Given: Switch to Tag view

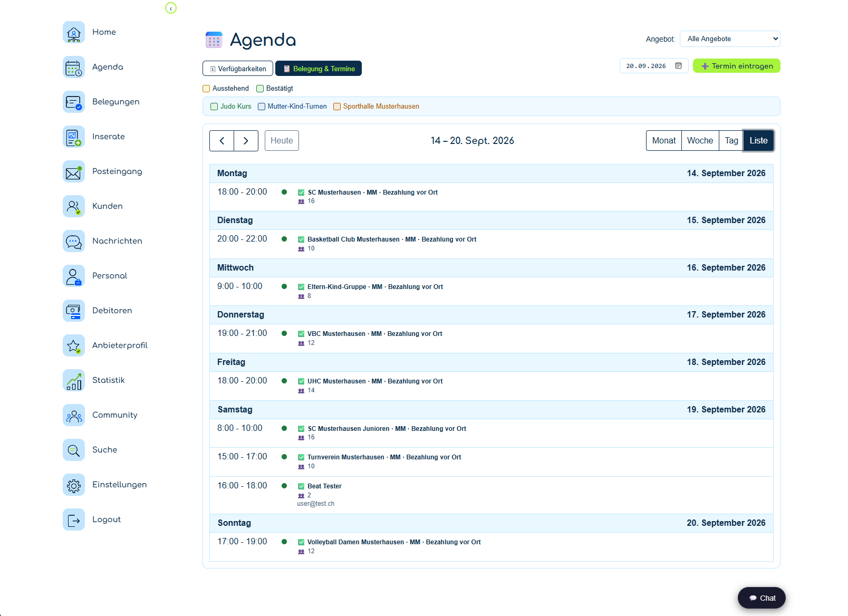Looking at the screenshot, I should pos(731,141).
